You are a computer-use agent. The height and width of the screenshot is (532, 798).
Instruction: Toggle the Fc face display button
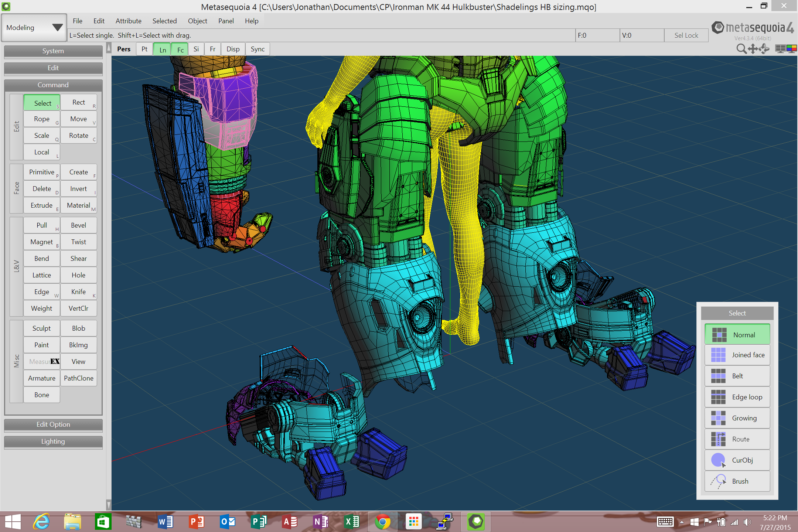tap(180, 49)
